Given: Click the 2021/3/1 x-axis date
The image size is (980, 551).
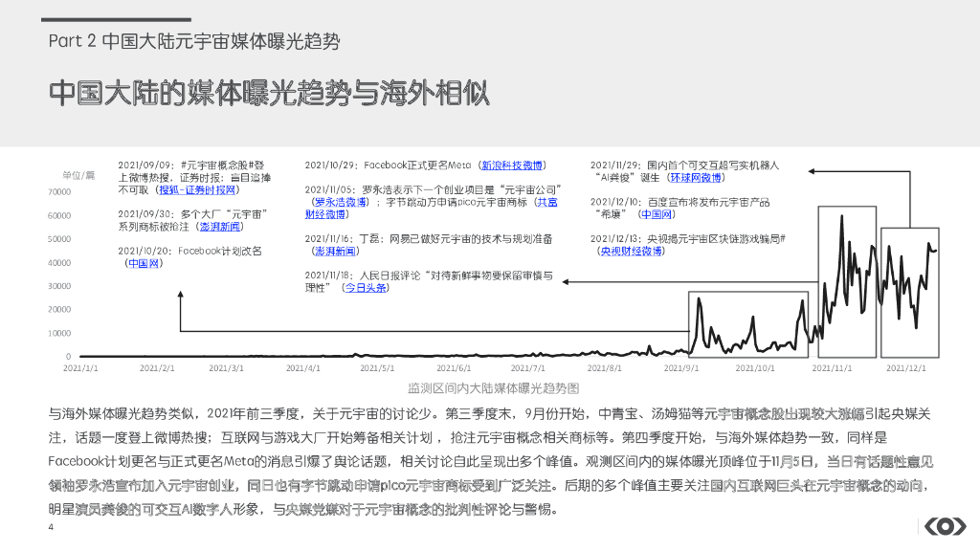Looking at the screenshot, I should coord(226,368).
